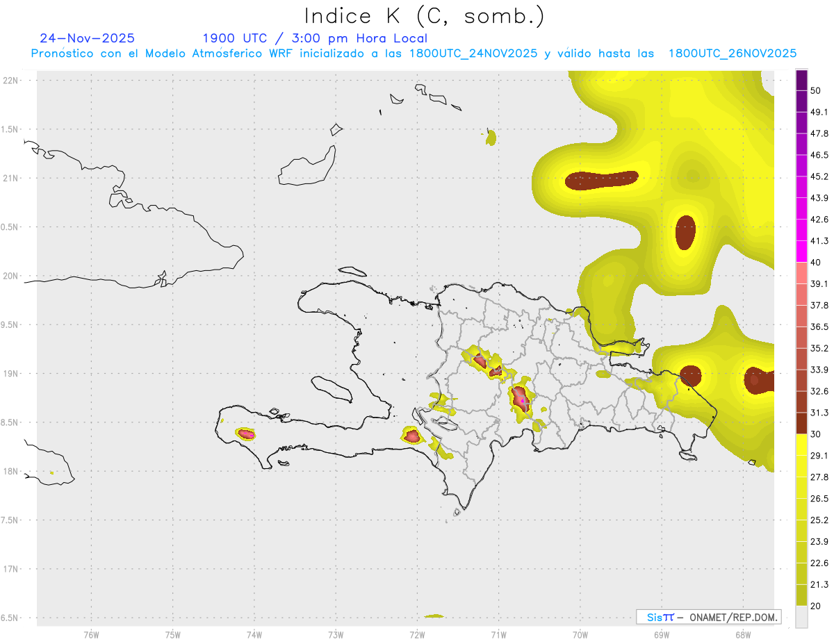The width and height of the screenshot is (834, 644).
Task: Click the colorbar value "26.5"
Action: pyautogui.click(x=819, y=498)
